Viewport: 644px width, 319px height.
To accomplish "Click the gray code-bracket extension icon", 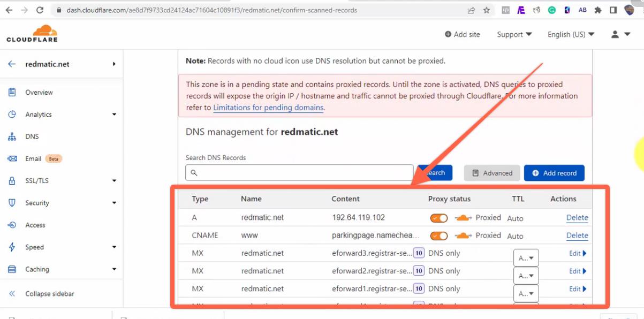I will 505,10.
